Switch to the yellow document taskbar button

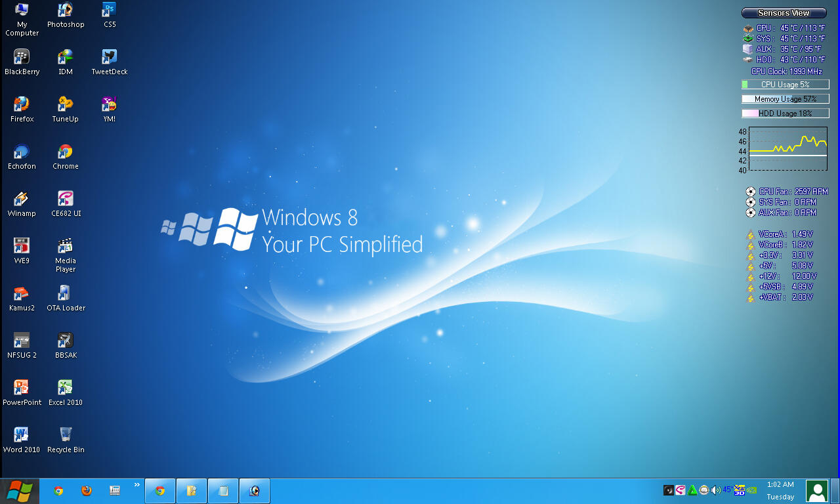pos(192,491)
